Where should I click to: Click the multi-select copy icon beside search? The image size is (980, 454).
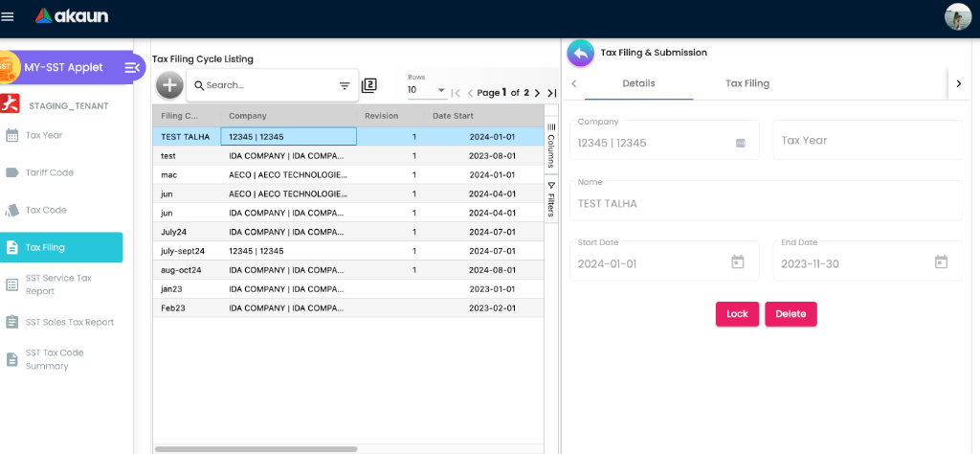pyautogui.click(x=368, y=85)
